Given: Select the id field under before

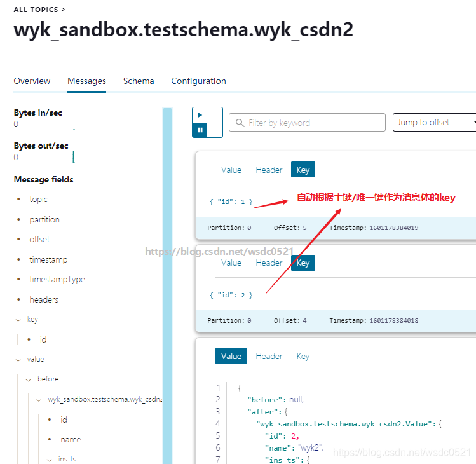Looking at the screenshot, I should 64,420.
